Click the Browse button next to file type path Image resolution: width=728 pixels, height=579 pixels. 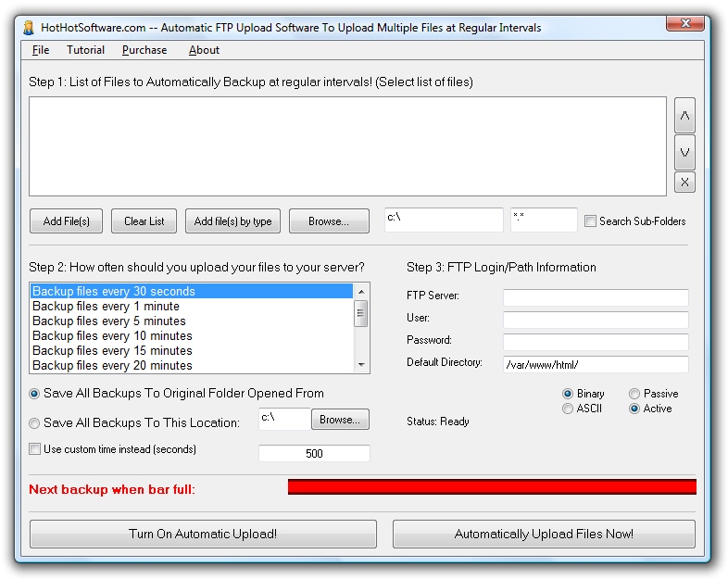pos(329,221)
